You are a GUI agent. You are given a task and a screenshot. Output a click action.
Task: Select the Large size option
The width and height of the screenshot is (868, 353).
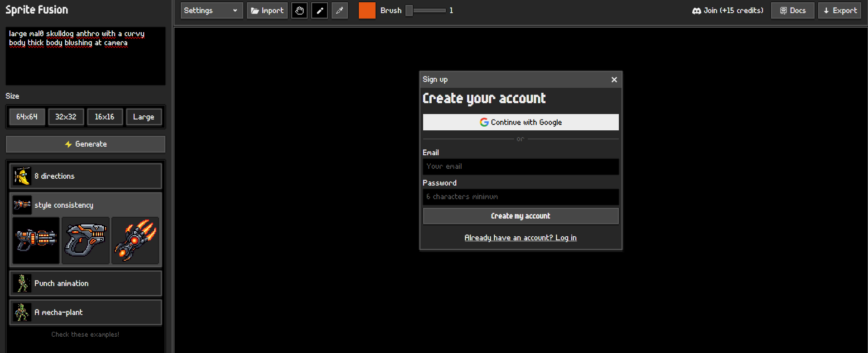pyautogui.click(x=144, y=117)
